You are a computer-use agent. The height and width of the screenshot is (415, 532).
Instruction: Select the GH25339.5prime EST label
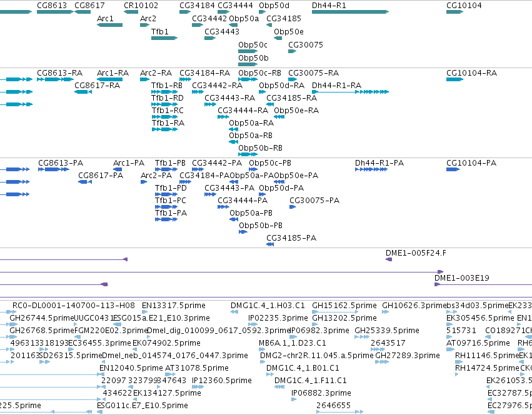pos(387,331)
